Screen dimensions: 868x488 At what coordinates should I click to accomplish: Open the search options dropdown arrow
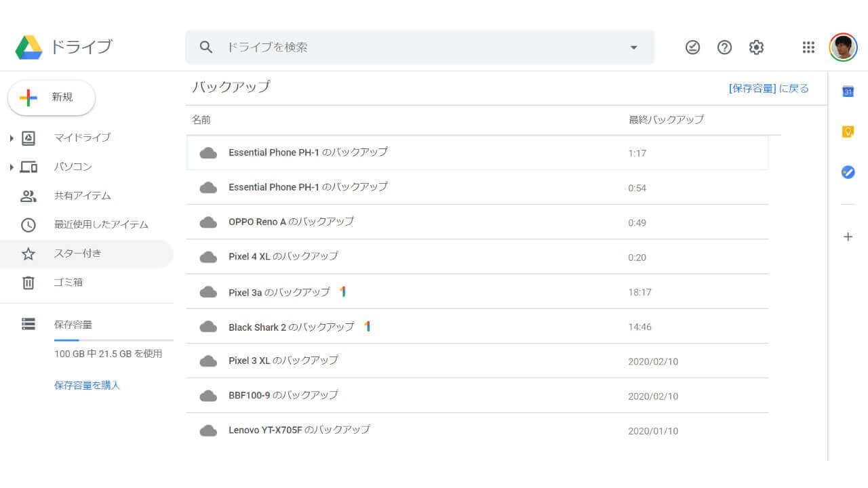coord(633,47)
